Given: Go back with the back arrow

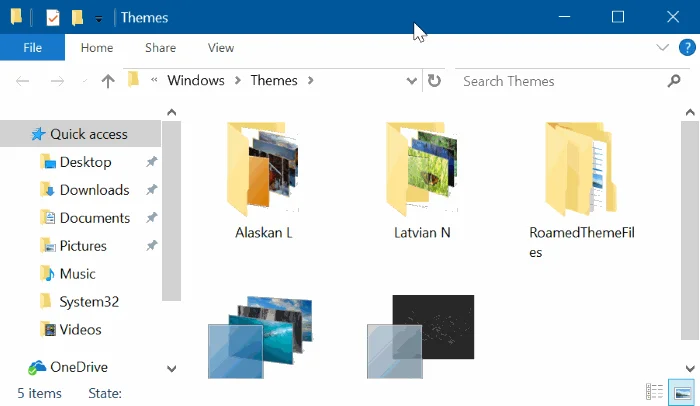Looking at the screenshot, I should click(22, 81).
